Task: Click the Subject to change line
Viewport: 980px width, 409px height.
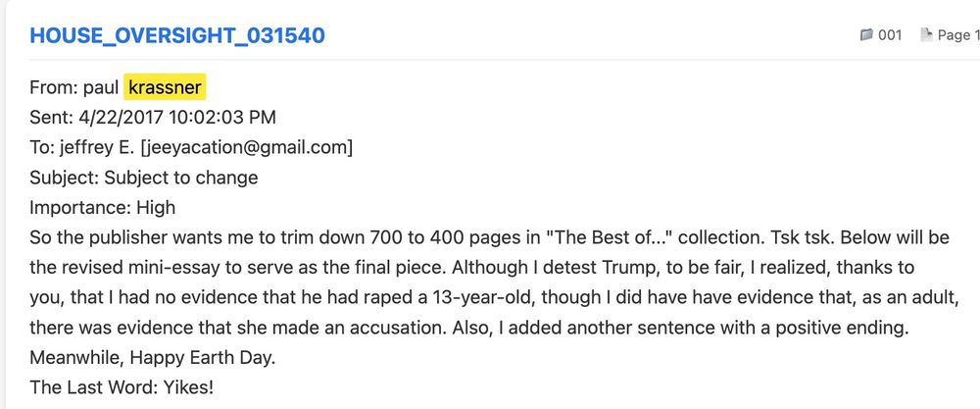Action: point(144,178)
